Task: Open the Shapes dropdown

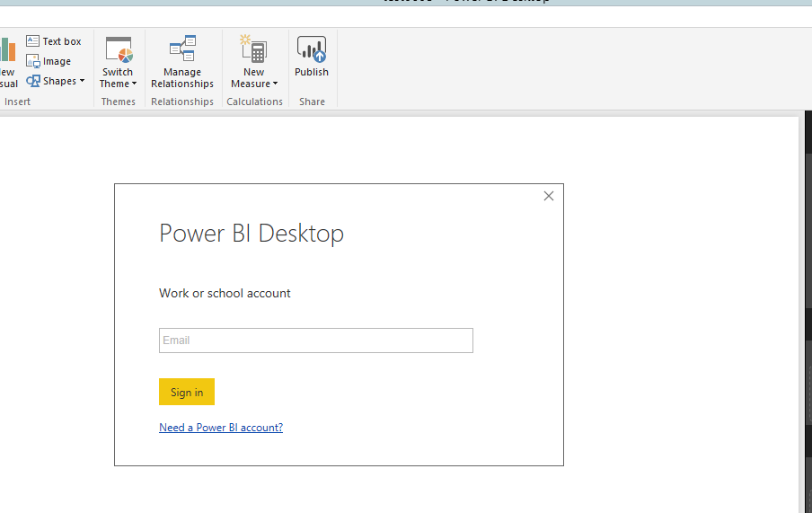Action: [56, 81]
